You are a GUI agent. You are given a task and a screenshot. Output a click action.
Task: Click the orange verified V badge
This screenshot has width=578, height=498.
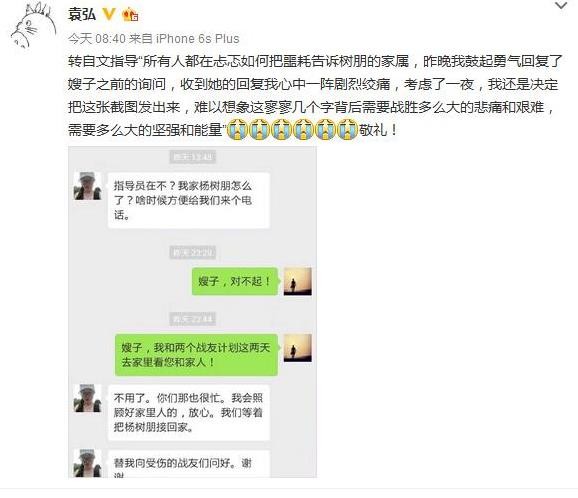tap(109, 14)
